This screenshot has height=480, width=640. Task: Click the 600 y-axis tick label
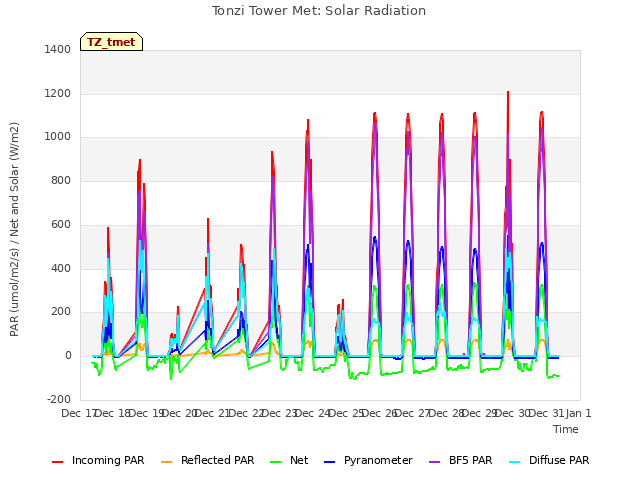click(61, 224)
